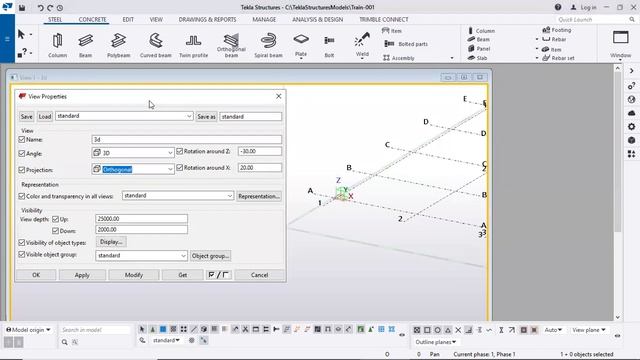Select the Polybeam tool
Image resolution: width=640 pixels, height=360 pixels.
pyautogui.click(x=118, y=45)
